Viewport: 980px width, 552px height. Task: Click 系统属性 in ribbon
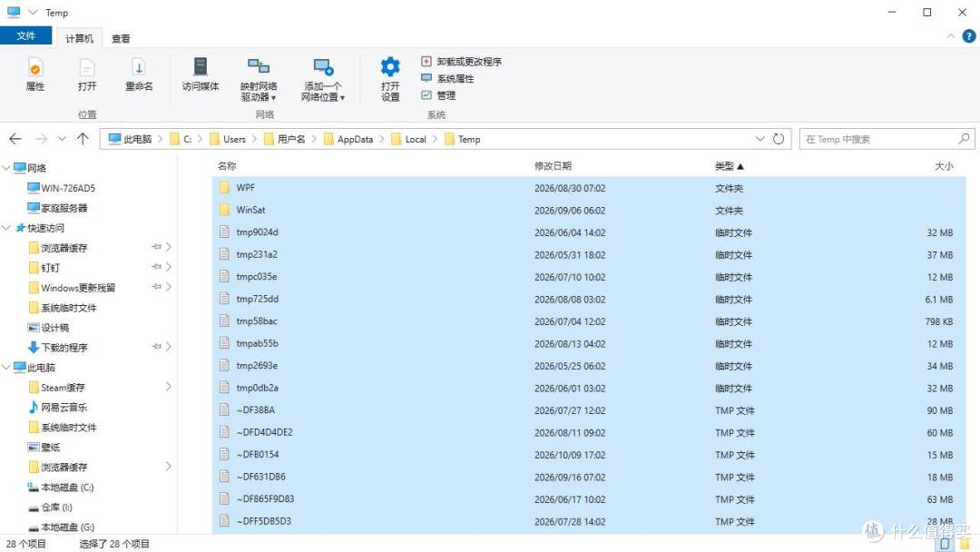pos(447,78)
